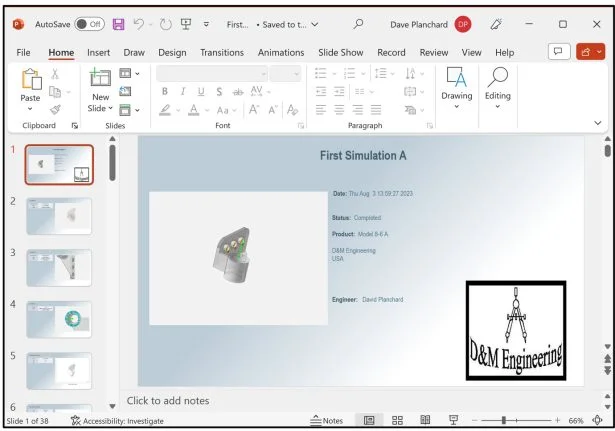Click the Copy icon
615x431 pixels.
coord(55,92)
